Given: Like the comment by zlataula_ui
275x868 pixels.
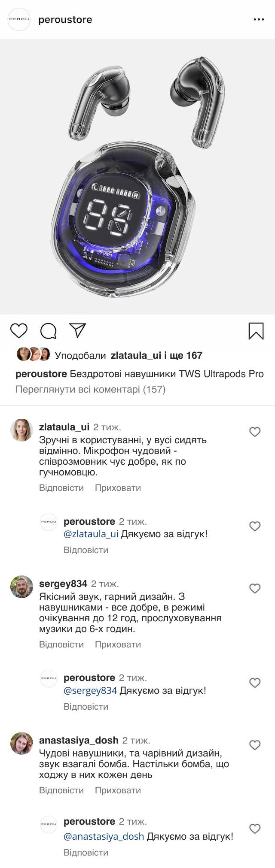Looking at the screenshot, I should (x=255, y=432).
